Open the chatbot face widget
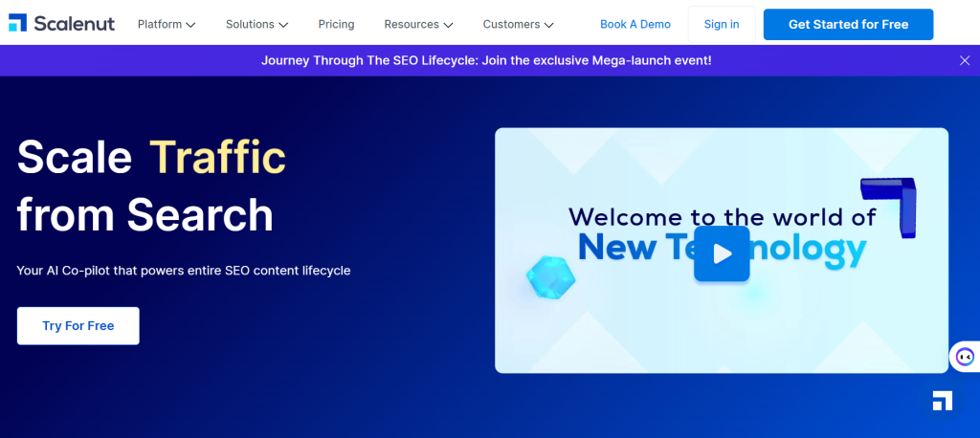This screenshot has height=438, width=980. 965,357
